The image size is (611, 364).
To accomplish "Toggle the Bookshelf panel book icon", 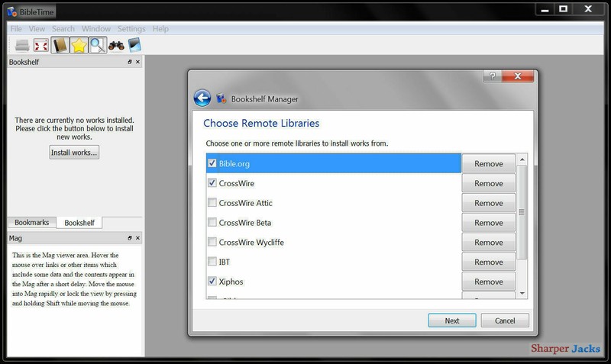I will click(x=60, y=46).
